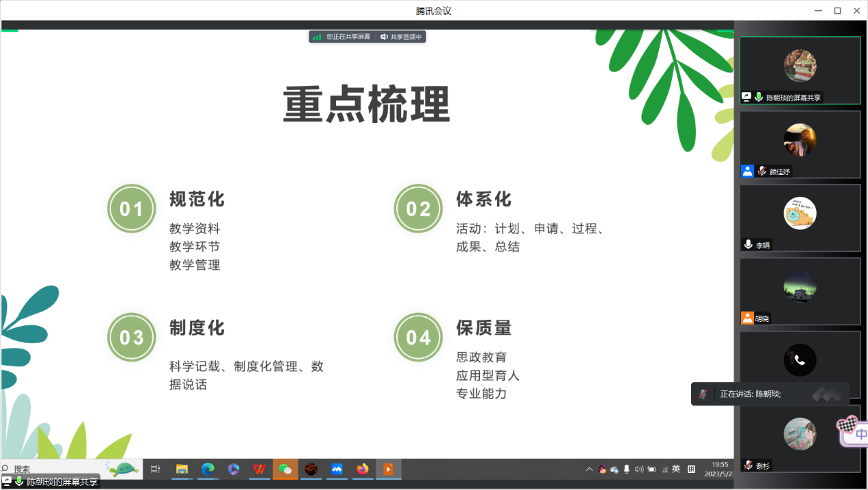Screen dimensions: 868x490
Task: Click the 保质量 heading
Action: pyautogui.click(x=484, y=328)
